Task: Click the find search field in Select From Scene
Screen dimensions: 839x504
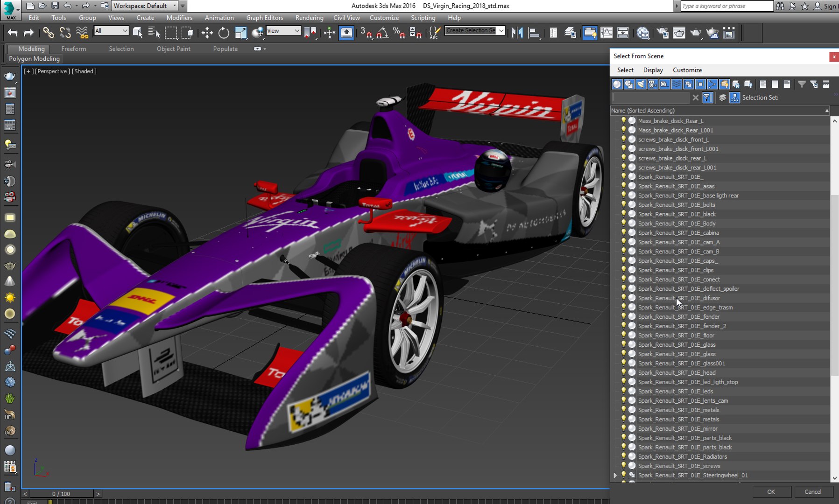Action: (650, 98)
